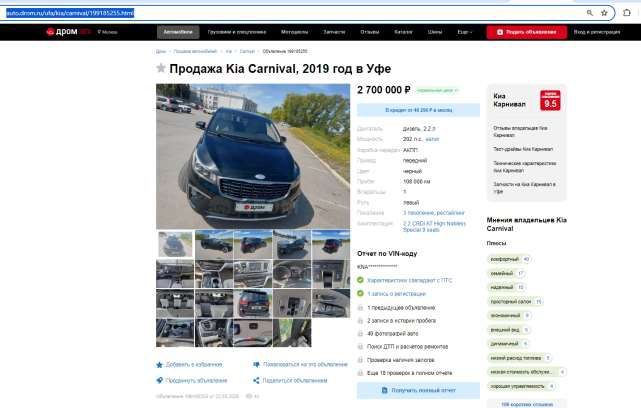Click Тест-драйвы Киа Карнивал link
The image size is (641, 408).
tap(523, 149)
